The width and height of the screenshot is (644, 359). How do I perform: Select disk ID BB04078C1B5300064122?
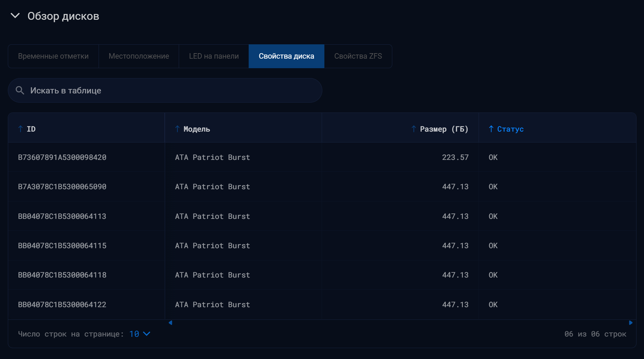[x=62, y=304]
